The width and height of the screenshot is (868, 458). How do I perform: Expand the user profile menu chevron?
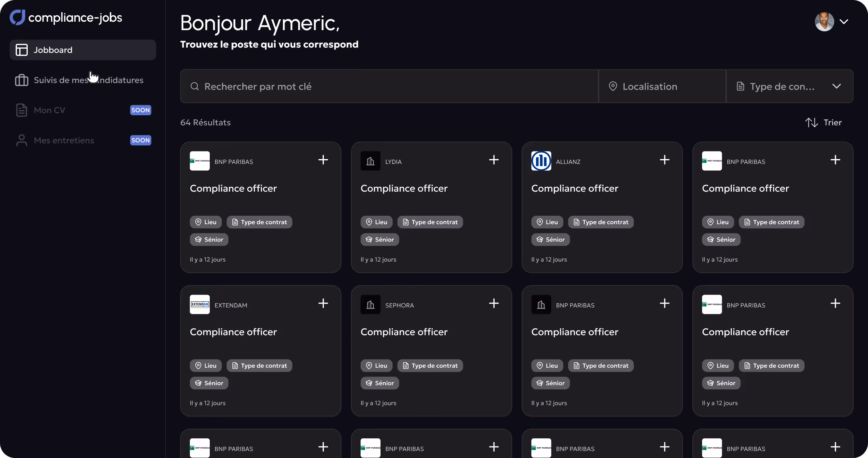tap(844, 22)
